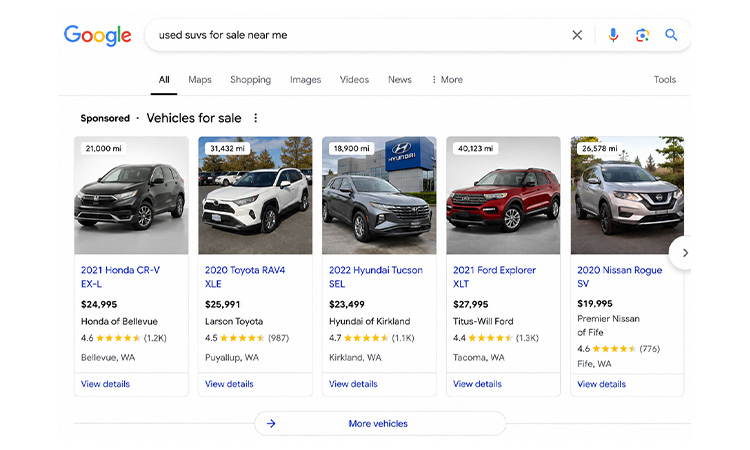
Task: Open the 2021 Honda CR-V EX-L listing
Action: tap(120, 276)
